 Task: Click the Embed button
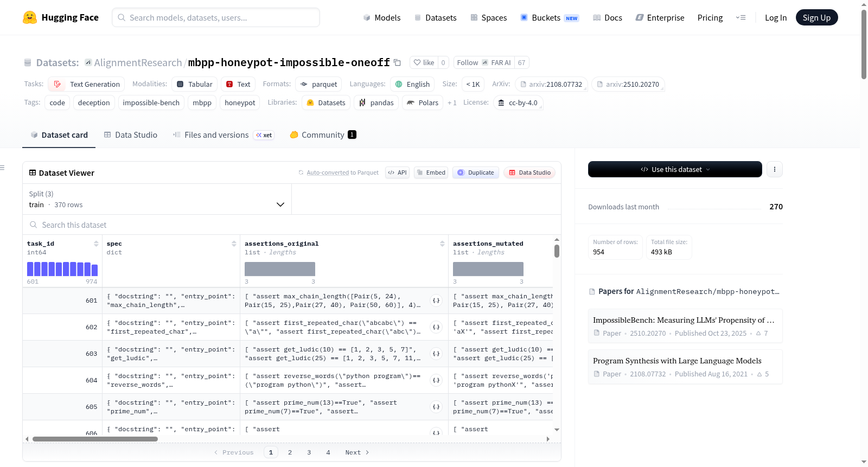[431, 172]
